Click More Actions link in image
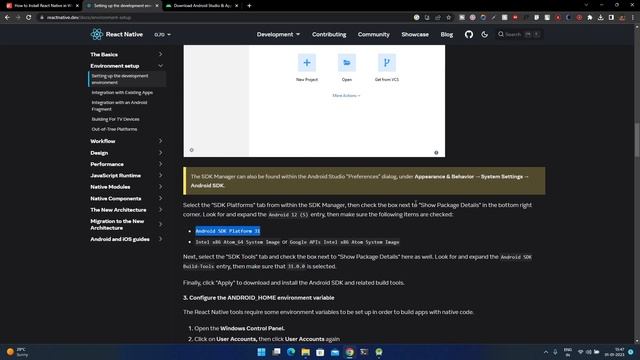The height and width of the screenshot is (360, 640). tap(346, 96)
